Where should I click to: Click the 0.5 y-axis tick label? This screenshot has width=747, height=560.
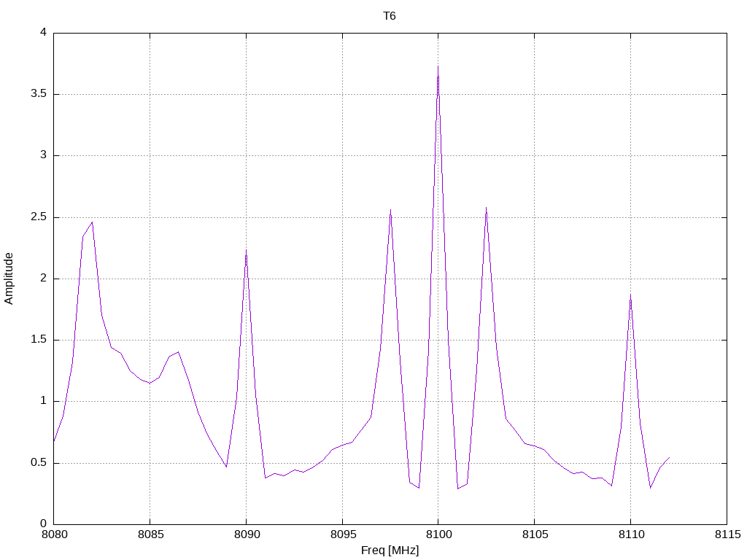point(39,463)
